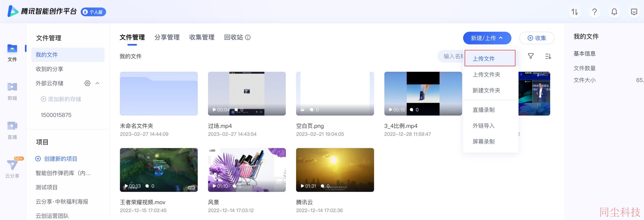The height and width of the screenshot is (220, 644).
Task: Click the 空白页.png file name
Action: (x=310, y=126)
